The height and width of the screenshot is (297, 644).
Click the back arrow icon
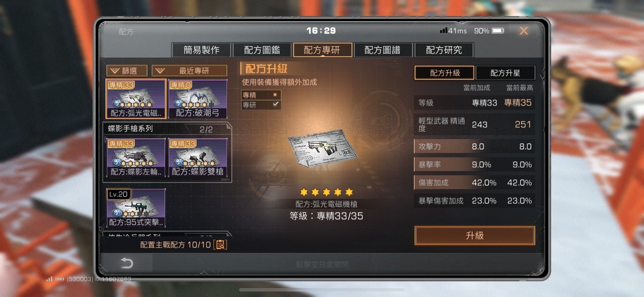[127, 263]
